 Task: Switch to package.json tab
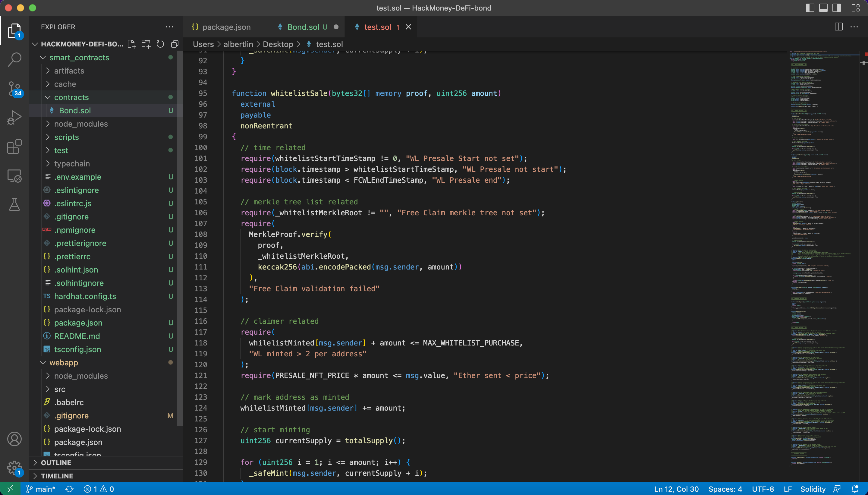click(x=226, y=27)
